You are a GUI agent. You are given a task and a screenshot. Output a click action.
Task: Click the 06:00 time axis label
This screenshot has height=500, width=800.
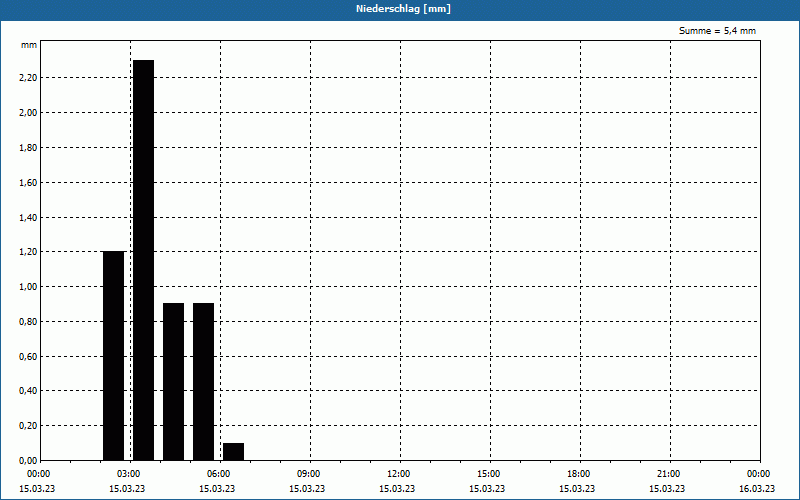[218, 474]
